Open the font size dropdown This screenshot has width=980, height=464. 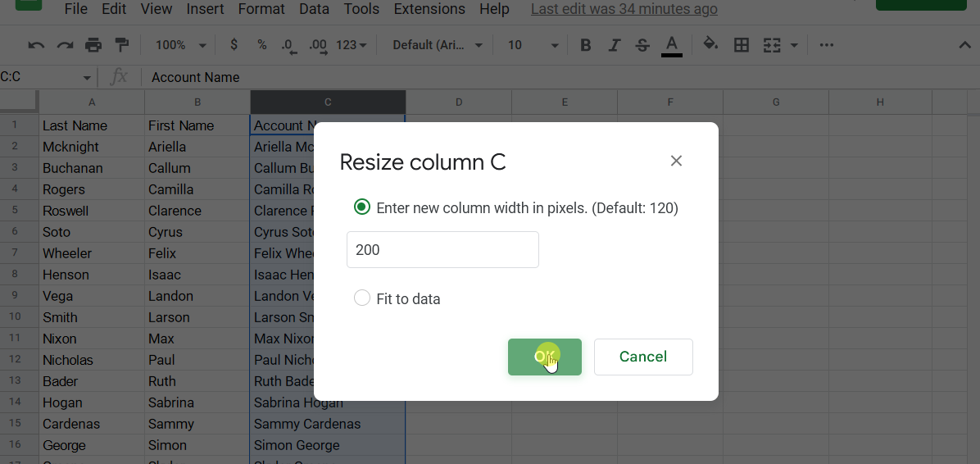click(x=533, y=45)
